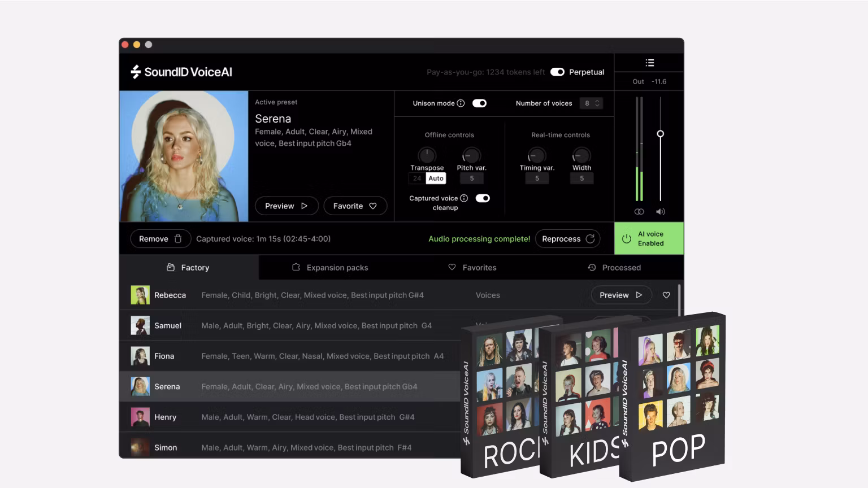This screenshot has width=868, height=488.
Task: Click Henry's avatar thumbnail
Action: click(x=140, y=417)
